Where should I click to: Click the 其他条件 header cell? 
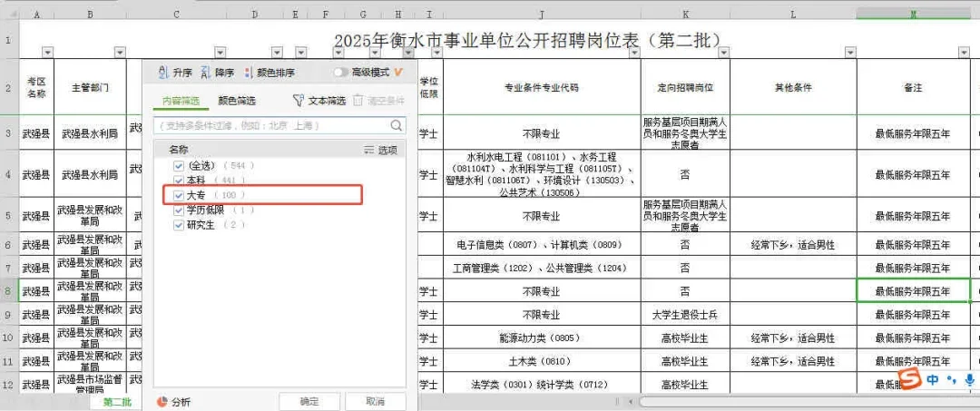point(793,87)
